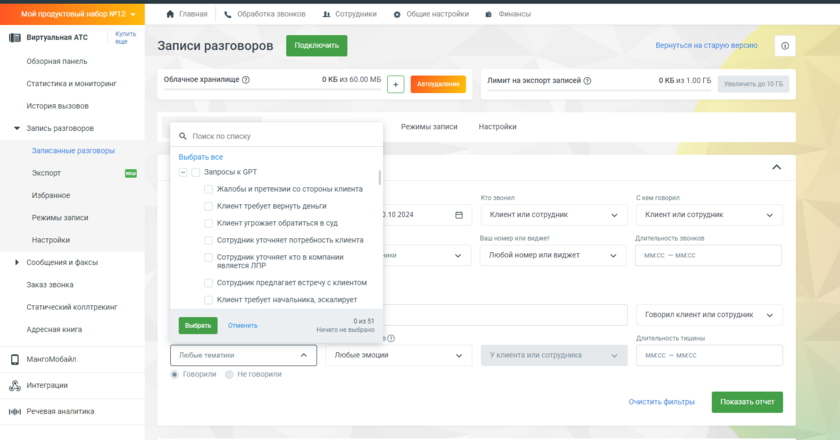
Task: Click the plus icon next to cloud storage
Action: pos(395,85)
